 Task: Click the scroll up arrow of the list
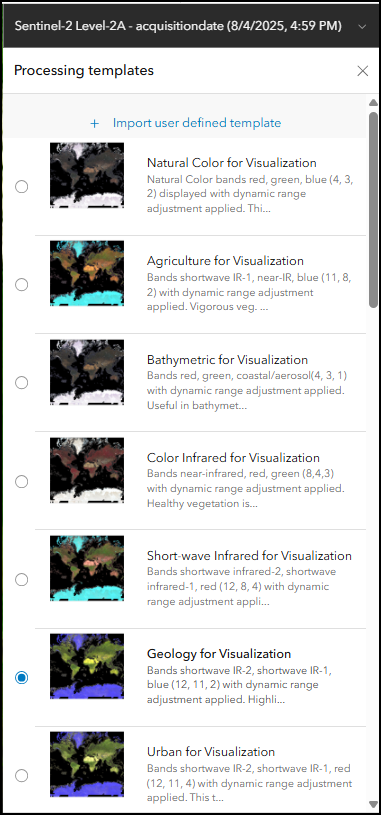coord(373,102)
